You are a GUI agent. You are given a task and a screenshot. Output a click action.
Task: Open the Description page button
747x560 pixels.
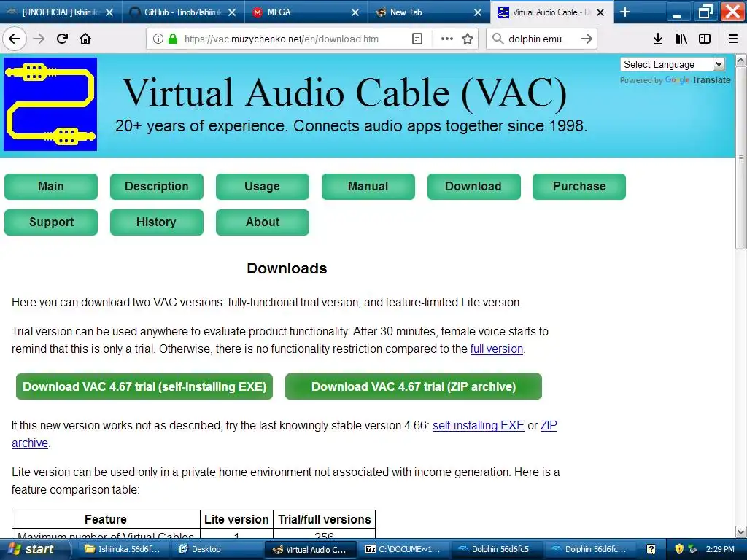(157, 186)
